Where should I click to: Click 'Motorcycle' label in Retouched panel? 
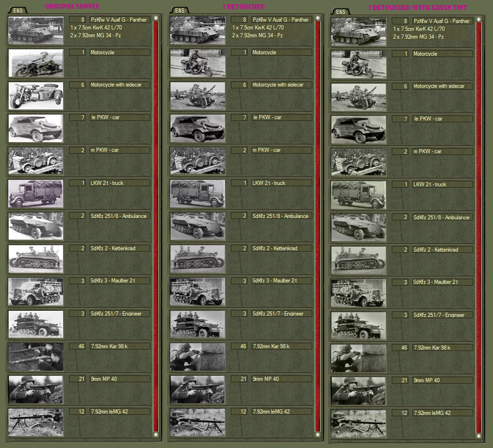pos(282,52)
